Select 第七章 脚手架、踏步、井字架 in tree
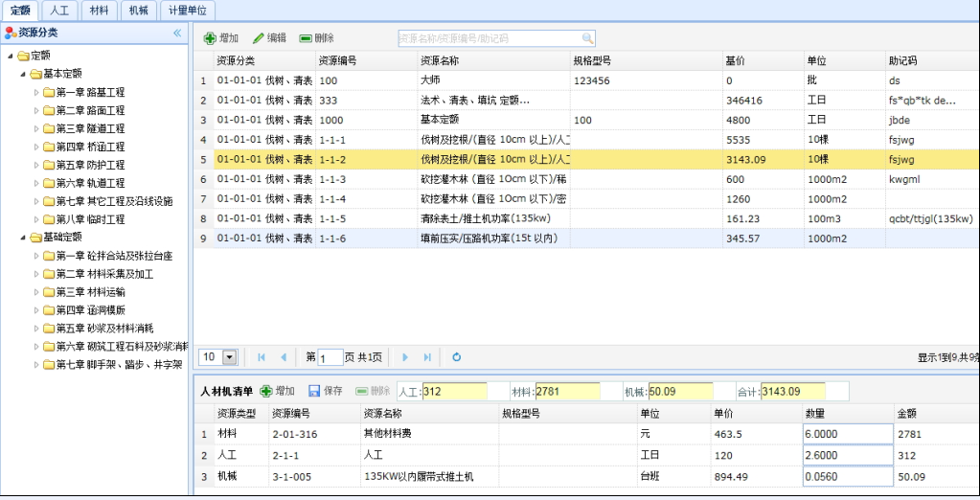 click(x=120, y=365)
